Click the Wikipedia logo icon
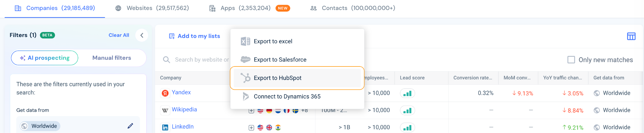Image resolution: width=644 pixels, height=133 pixels. pyautogui.click(x=165, y=110)
